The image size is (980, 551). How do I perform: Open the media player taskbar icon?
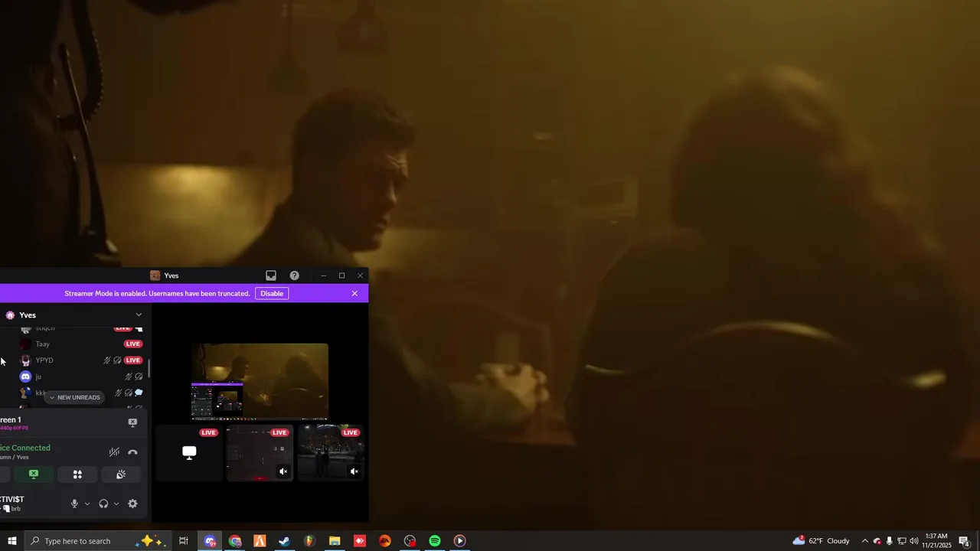(459, 541)
